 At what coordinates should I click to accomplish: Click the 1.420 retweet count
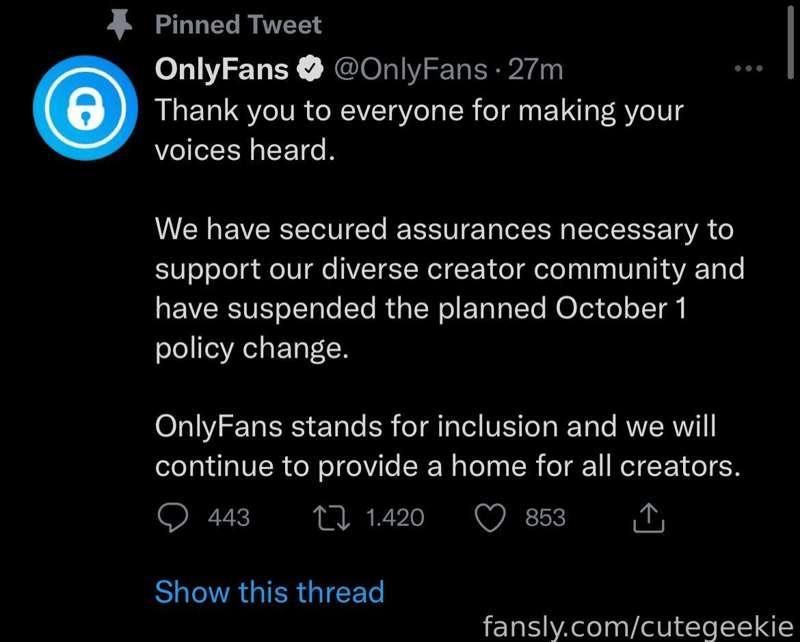pos(395,517)
